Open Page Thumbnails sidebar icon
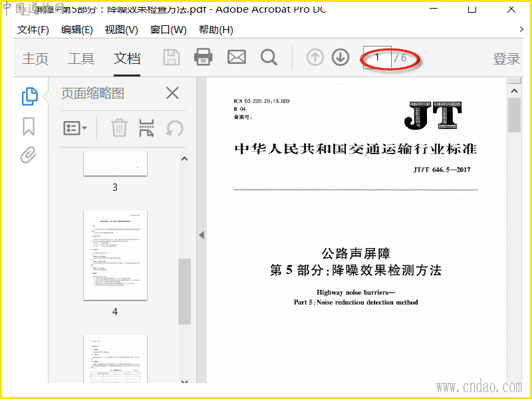 coord(30,96)
